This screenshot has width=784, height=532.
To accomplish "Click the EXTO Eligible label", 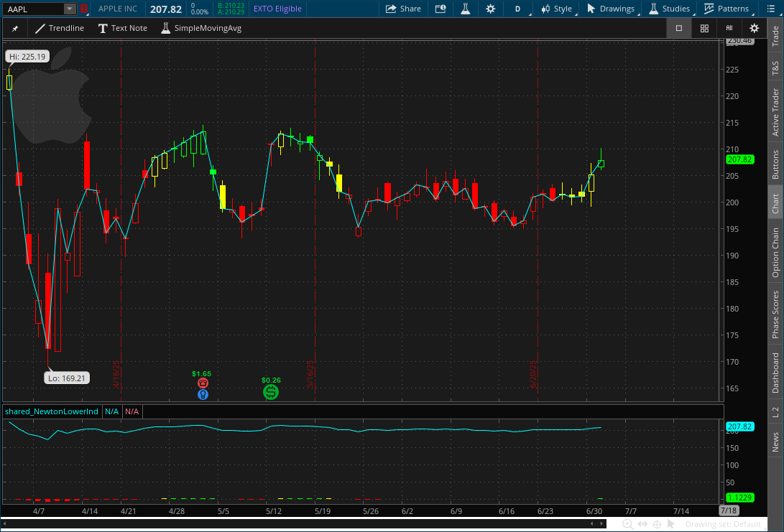I will pos(277,9).
